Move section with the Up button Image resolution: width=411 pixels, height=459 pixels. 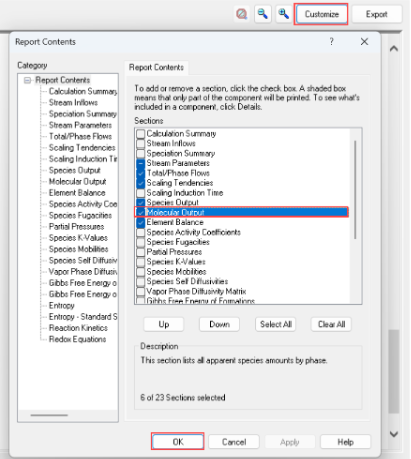[x=164, y=324]
